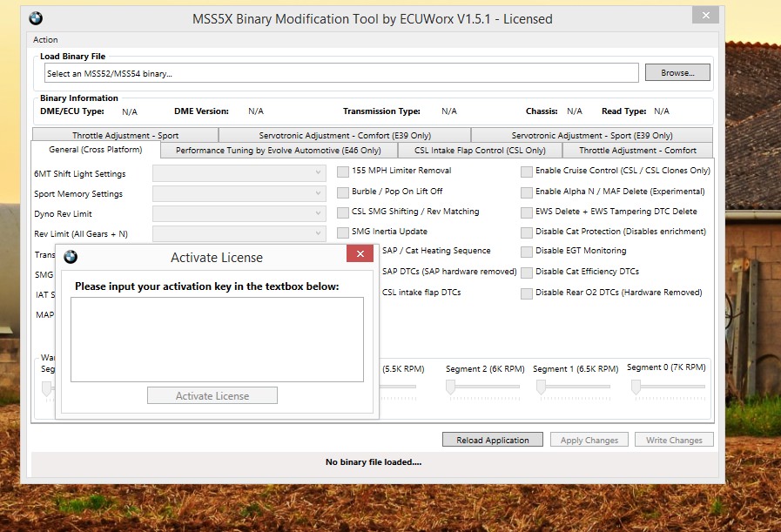Click the activation key textbox

[x=217, y=340]
